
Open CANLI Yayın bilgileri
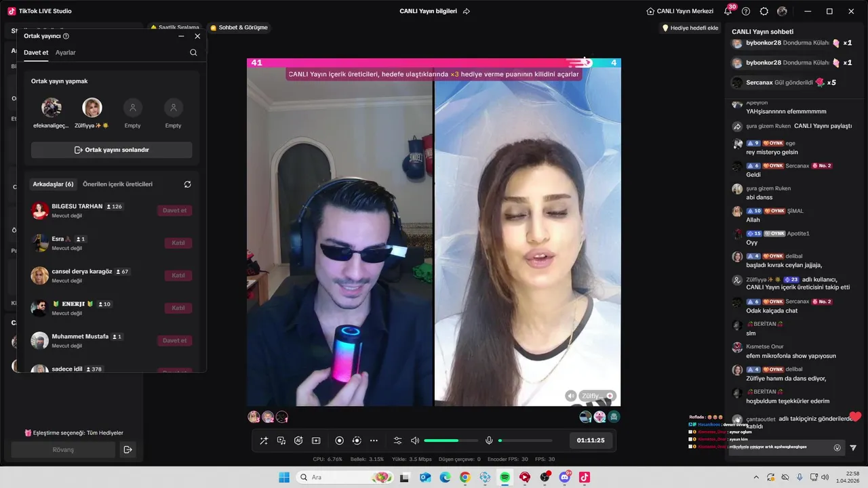428,12
